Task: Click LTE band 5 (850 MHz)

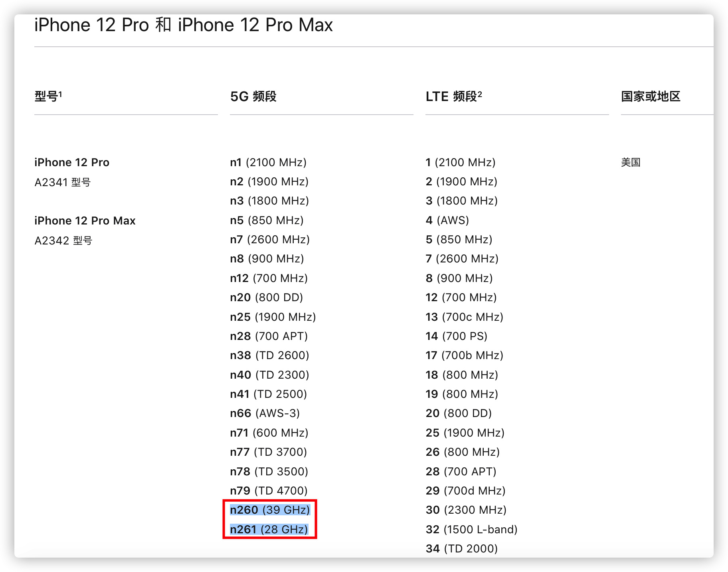Action: (x=459, y=239)
